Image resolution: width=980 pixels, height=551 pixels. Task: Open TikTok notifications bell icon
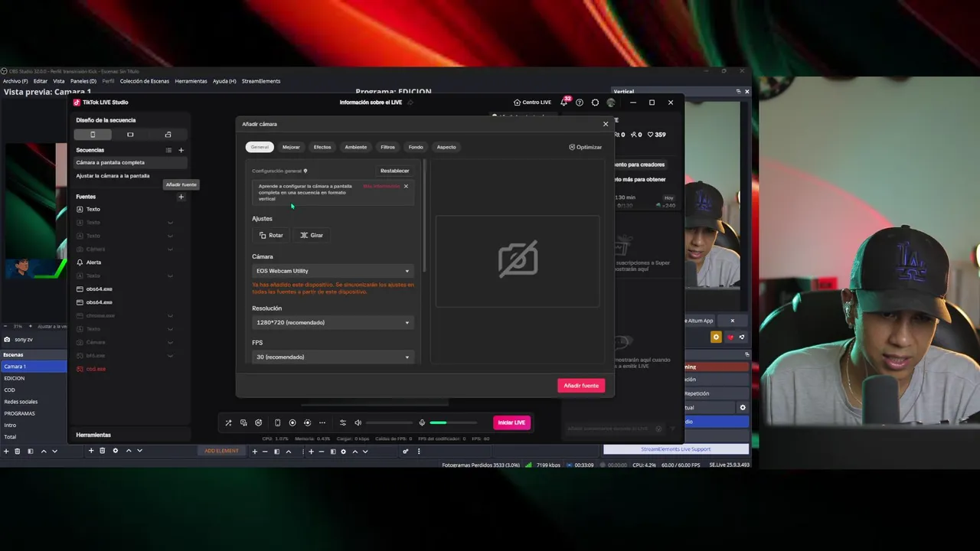[564, 103]
